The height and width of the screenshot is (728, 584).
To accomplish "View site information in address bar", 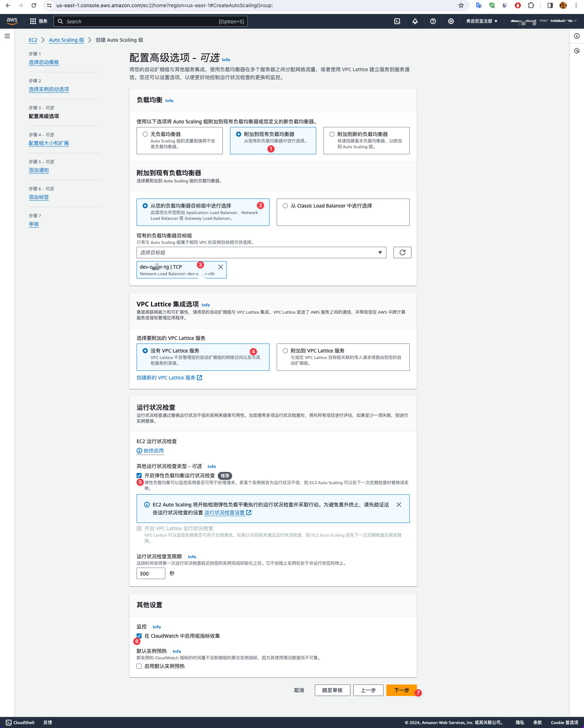I will (x=49, y=5).
